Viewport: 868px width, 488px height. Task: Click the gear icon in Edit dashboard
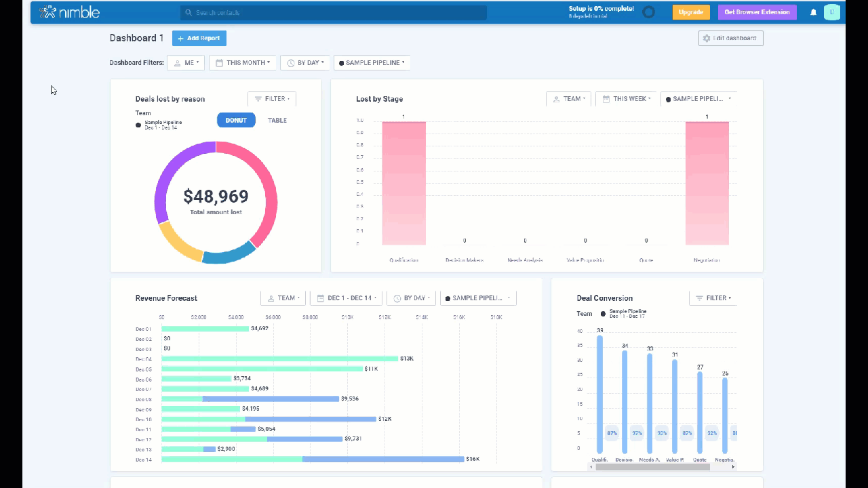coord(707,39)
